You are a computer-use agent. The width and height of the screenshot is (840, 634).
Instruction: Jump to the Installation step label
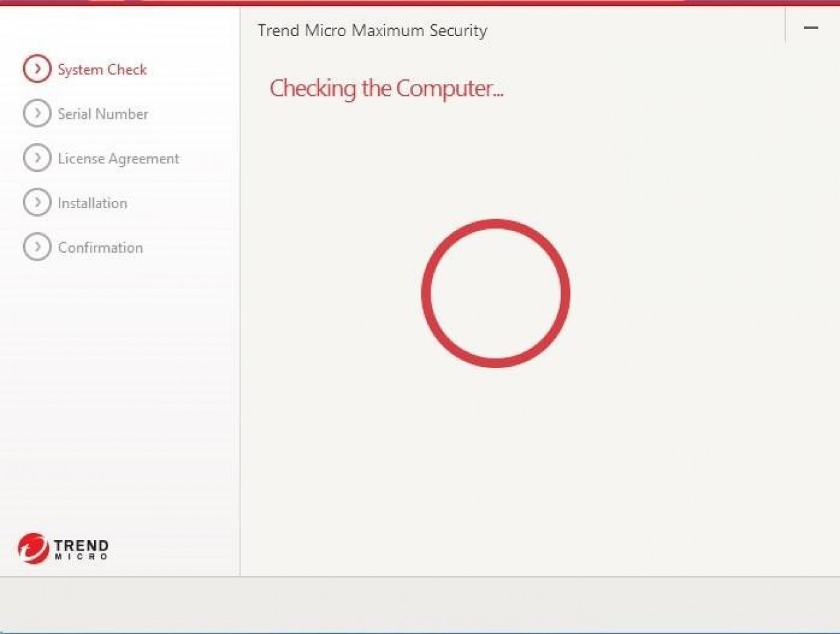(x=92, y=203)
